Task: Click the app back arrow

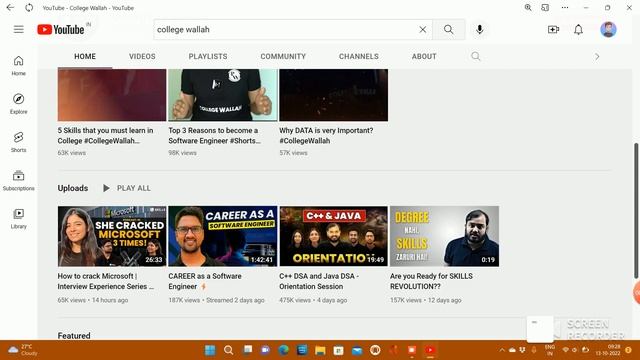Action: (x=10, y=7)
